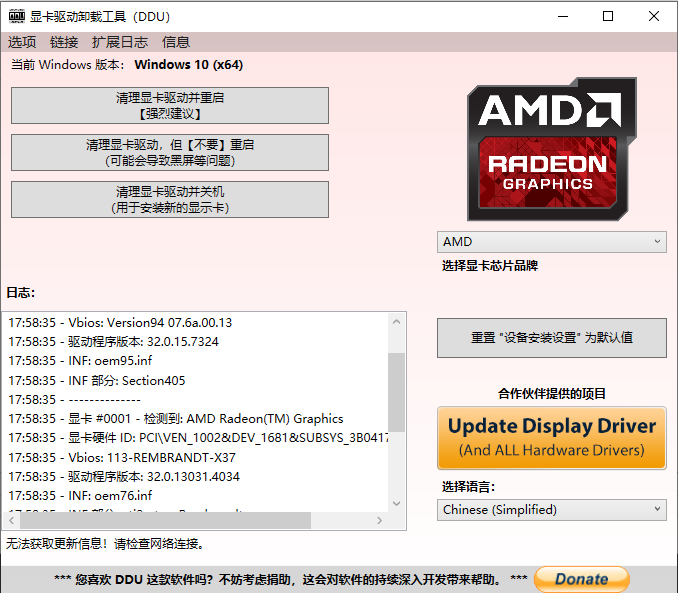Open the AMD graphics chip brand dropdown

[x=551, y=242]
